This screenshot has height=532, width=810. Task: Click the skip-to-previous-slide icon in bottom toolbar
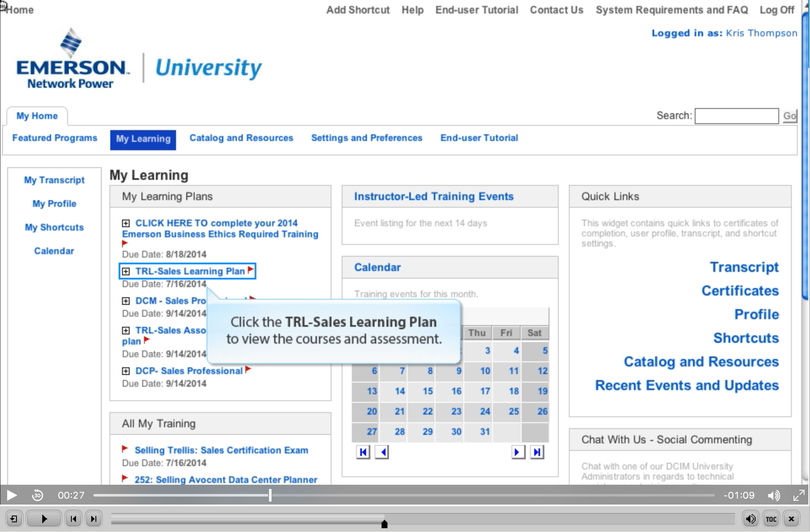tap(73, 519)
